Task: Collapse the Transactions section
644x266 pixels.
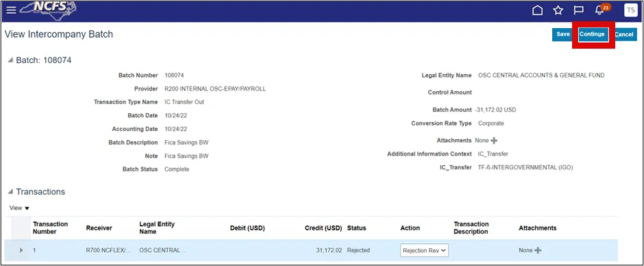Action: coord(11,192)
